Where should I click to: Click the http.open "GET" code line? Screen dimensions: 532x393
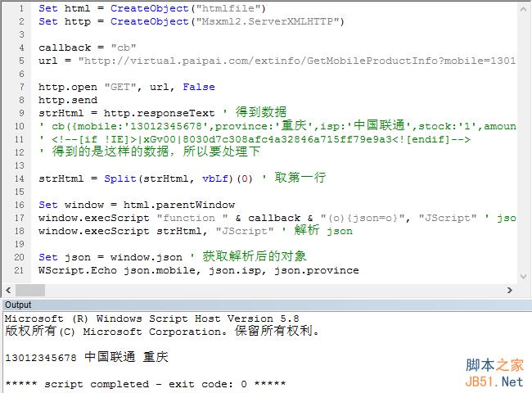click(x=127, y=86)
